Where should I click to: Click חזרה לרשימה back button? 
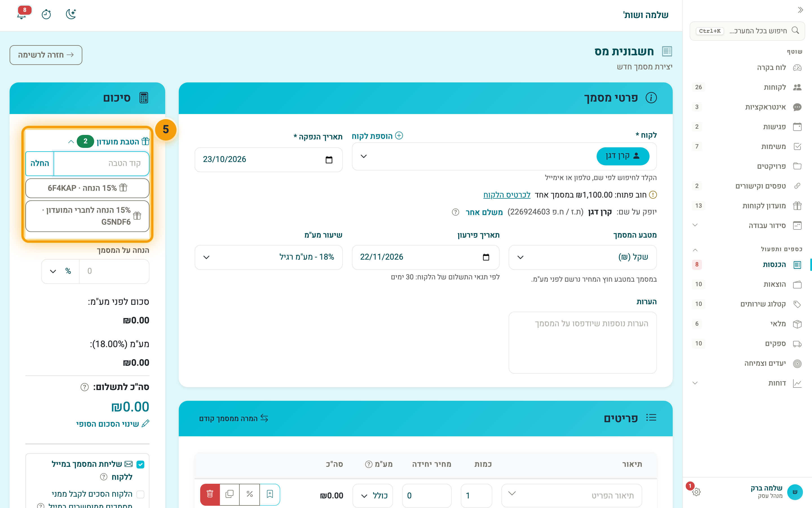coord(46,55)
